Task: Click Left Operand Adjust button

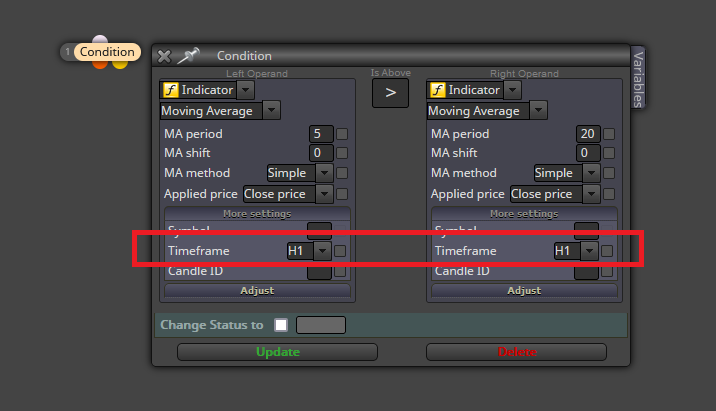Action: 258,290
